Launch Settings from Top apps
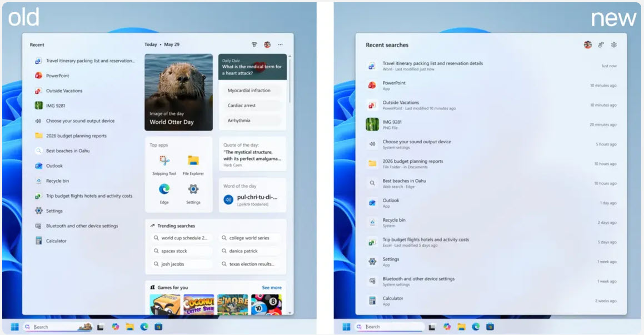This screenshot has height=335, width=644. (193, 193)
